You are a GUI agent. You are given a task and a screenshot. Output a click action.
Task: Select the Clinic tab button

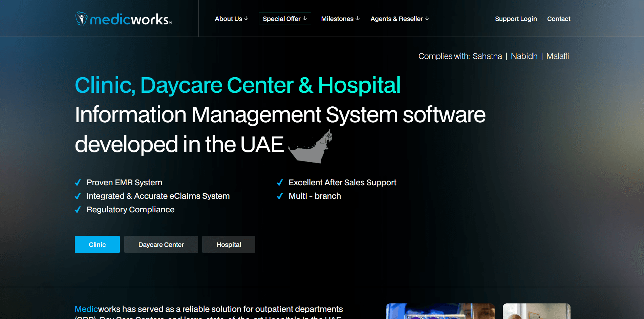point(97,244)
